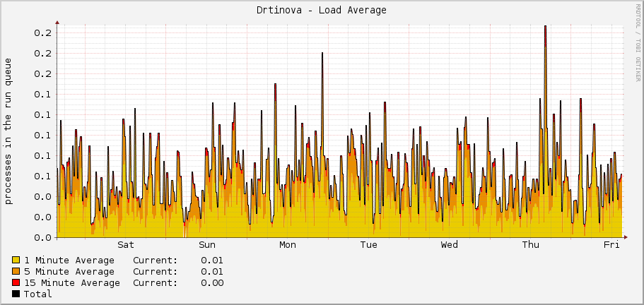Click the black Total legend swatch
Image resolution: width=644 pixels, height=305 pixels.
[16, 294]
